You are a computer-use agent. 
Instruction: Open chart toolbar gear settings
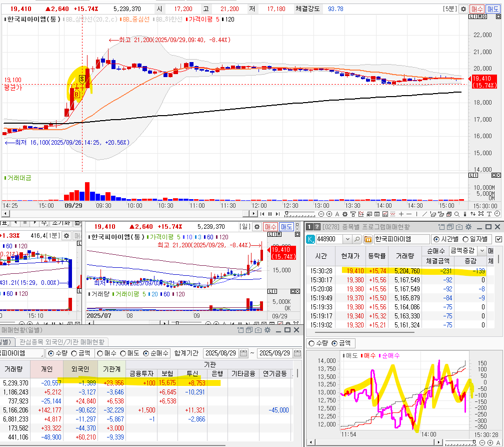coord(345,214)
